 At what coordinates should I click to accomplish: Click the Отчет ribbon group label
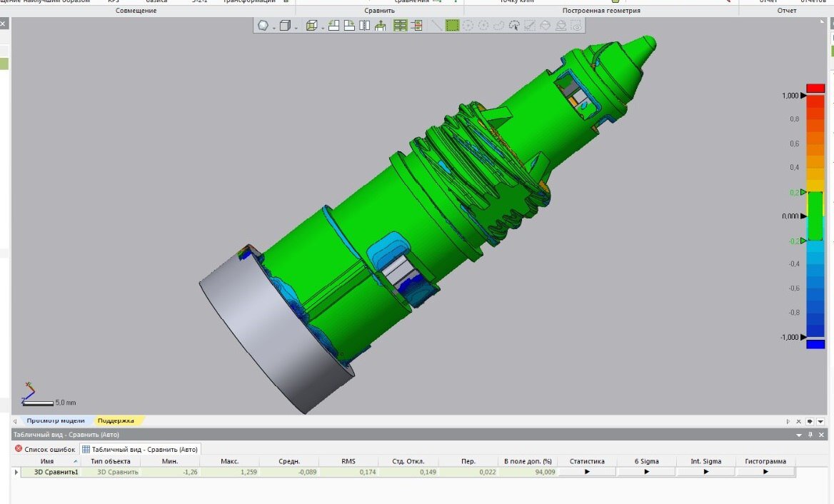point(787,11)
